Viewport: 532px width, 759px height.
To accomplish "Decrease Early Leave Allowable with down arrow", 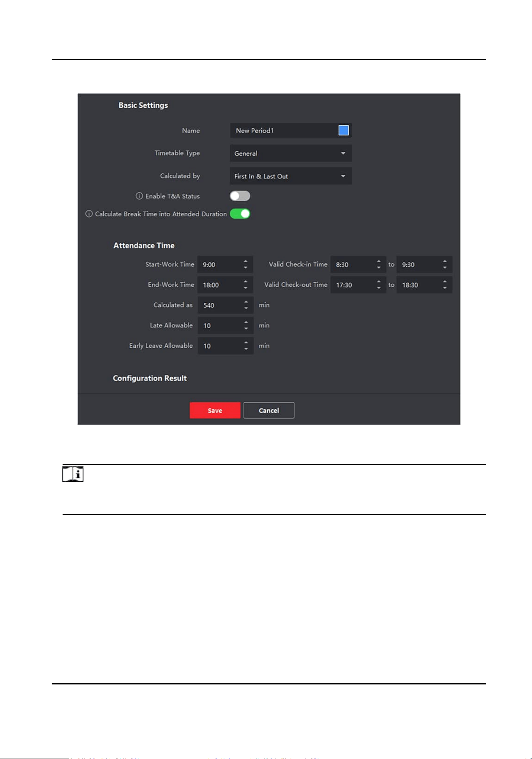I will tap(246, 349).
